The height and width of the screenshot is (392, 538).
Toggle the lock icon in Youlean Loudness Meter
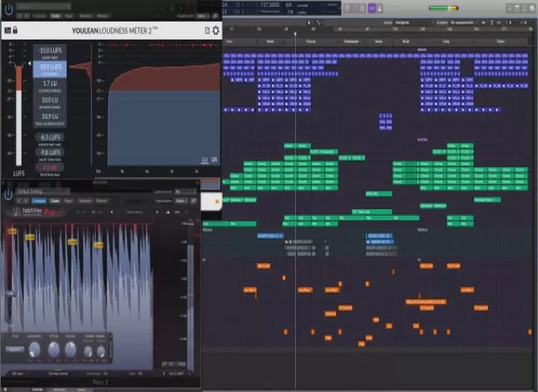click(15, 30)
